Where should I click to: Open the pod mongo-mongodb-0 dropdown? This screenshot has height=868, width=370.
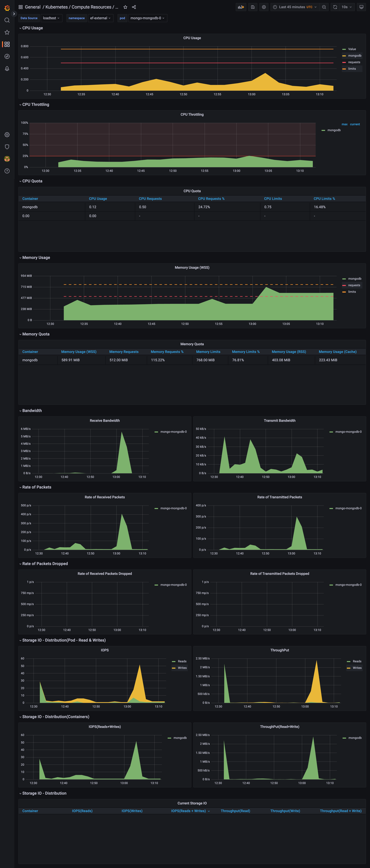coord(147,18)
